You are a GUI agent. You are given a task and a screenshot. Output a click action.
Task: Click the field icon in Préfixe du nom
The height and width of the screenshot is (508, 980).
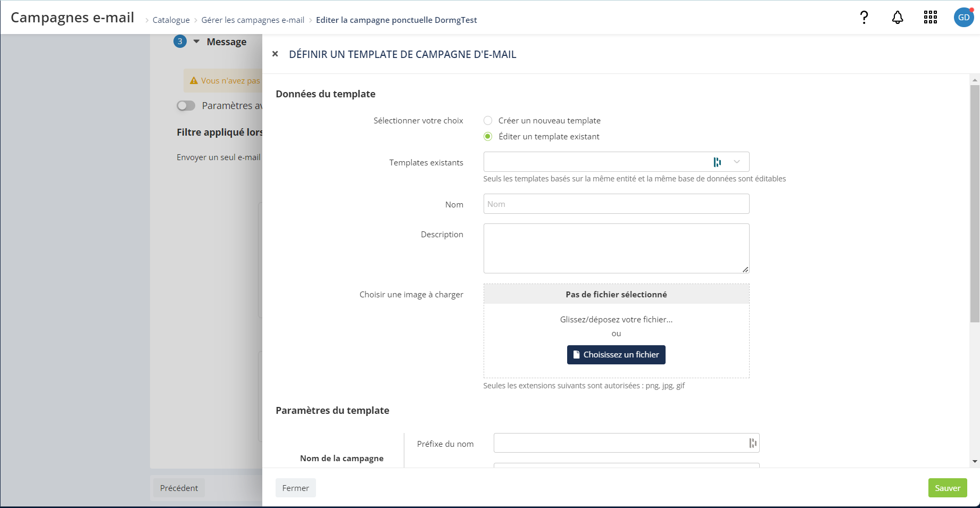(x=753, y=443)
